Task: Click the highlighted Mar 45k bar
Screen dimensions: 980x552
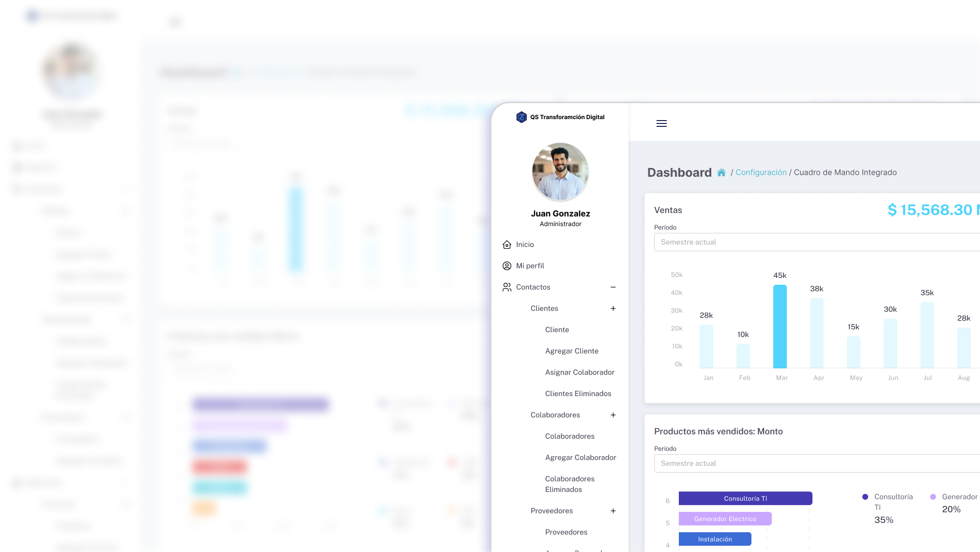Action: [x=780, y=326]
